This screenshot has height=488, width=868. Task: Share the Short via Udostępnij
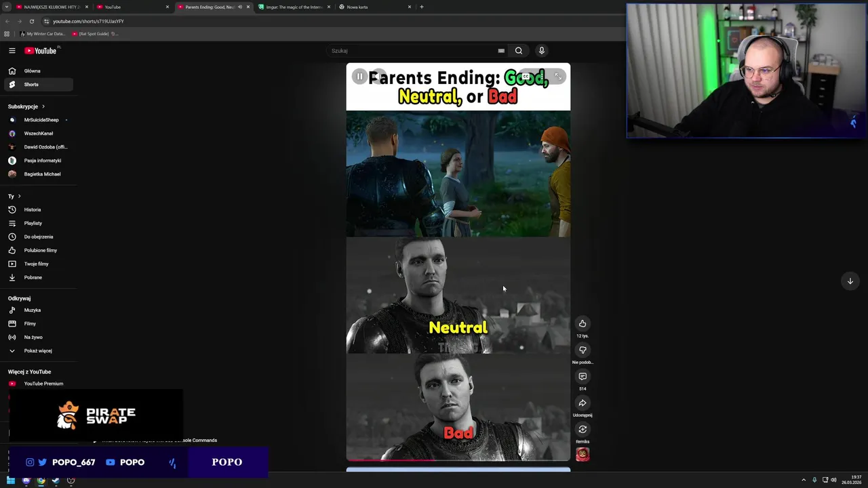583,403
